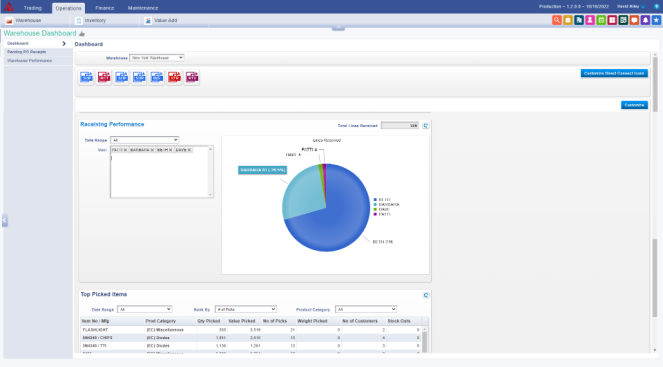Click the icon beside Warehouse Dashboard title
This screenshot has width=663, height=367.
[x=82, y=34]
